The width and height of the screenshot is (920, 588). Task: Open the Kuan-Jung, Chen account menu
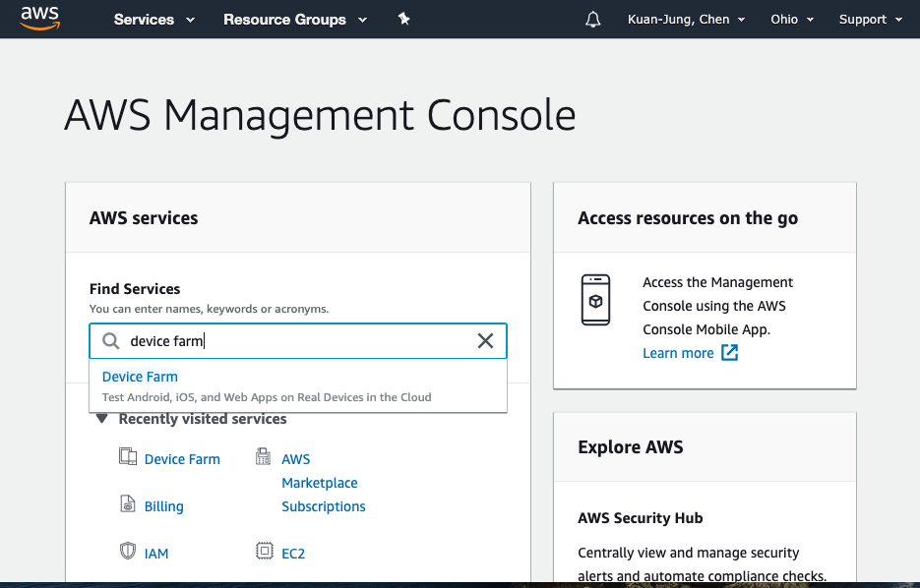(x=686, y=20)
